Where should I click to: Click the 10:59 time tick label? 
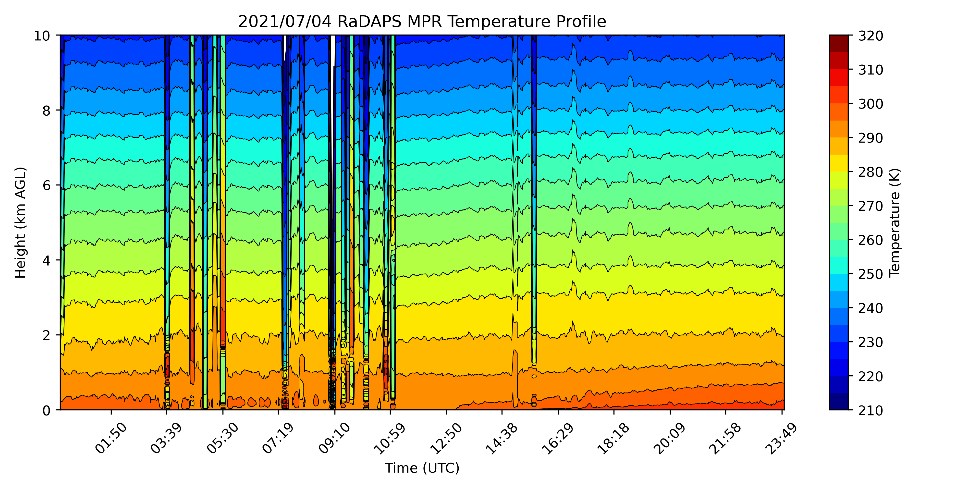pos(390,438)
